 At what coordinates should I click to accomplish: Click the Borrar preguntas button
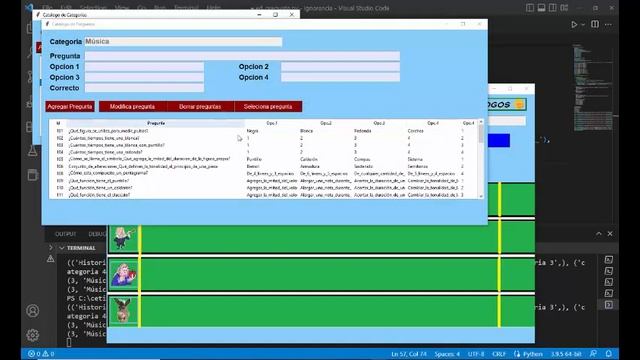[x=200, y=107]
